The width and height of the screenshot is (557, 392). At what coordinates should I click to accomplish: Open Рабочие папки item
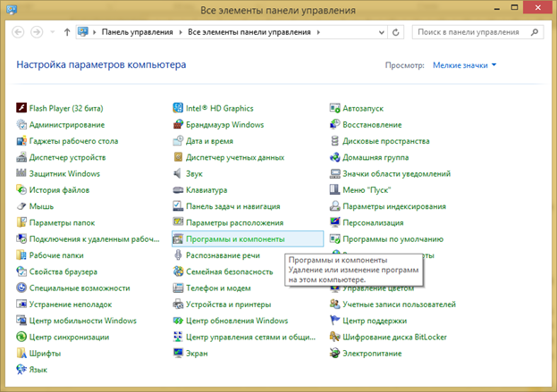(x=50, y=255)
